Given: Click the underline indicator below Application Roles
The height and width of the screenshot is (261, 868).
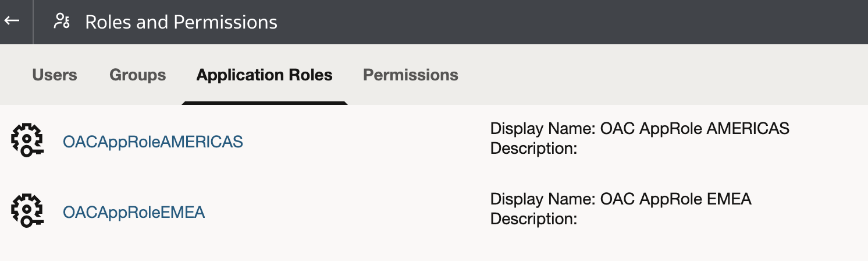Looking at the screenshot, I should tap(265, 103).
